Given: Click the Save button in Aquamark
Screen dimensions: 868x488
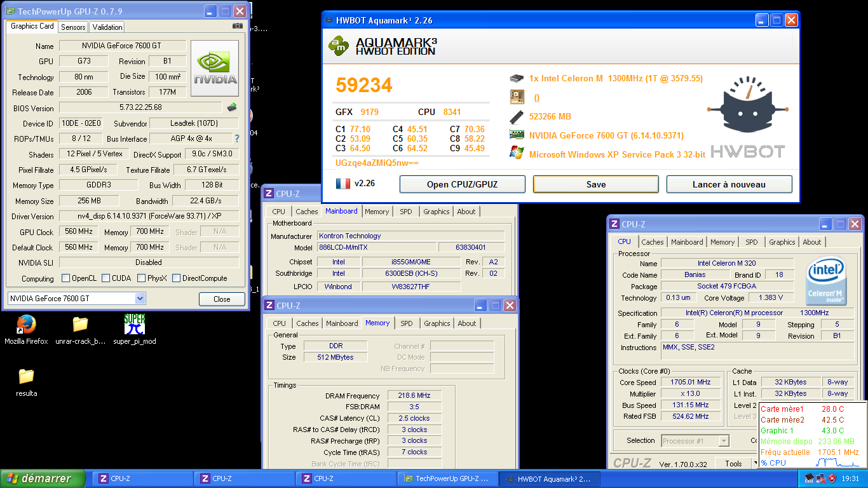Looking at the screenshot, I should point(596,184).
